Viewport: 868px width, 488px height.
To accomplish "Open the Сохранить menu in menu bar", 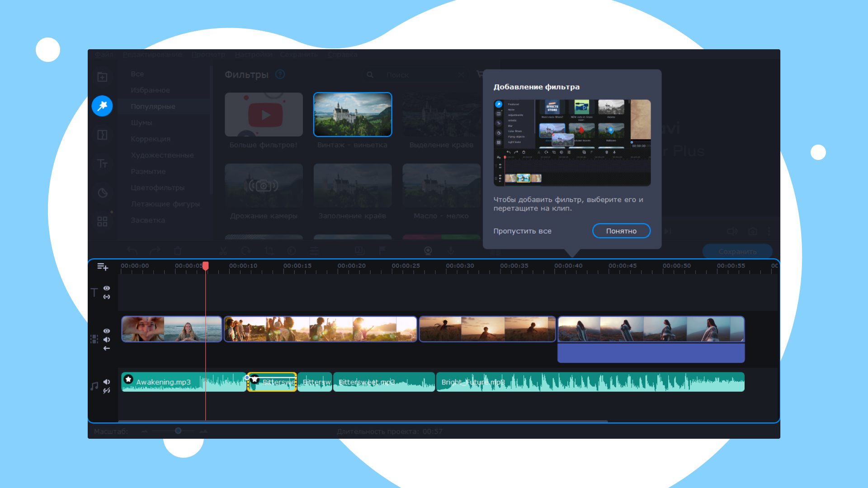I will (299, 55).
